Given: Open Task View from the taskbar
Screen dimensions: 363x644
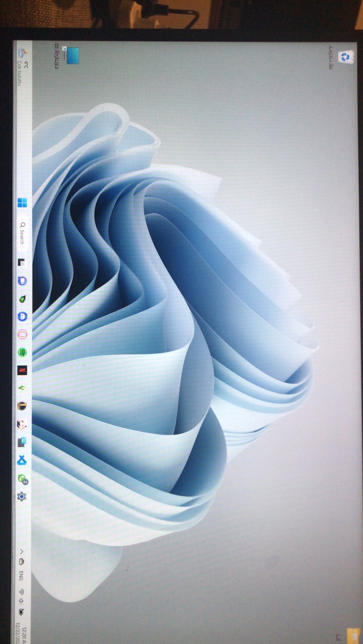Looking at the screenshot, I should tap(22, 263).
